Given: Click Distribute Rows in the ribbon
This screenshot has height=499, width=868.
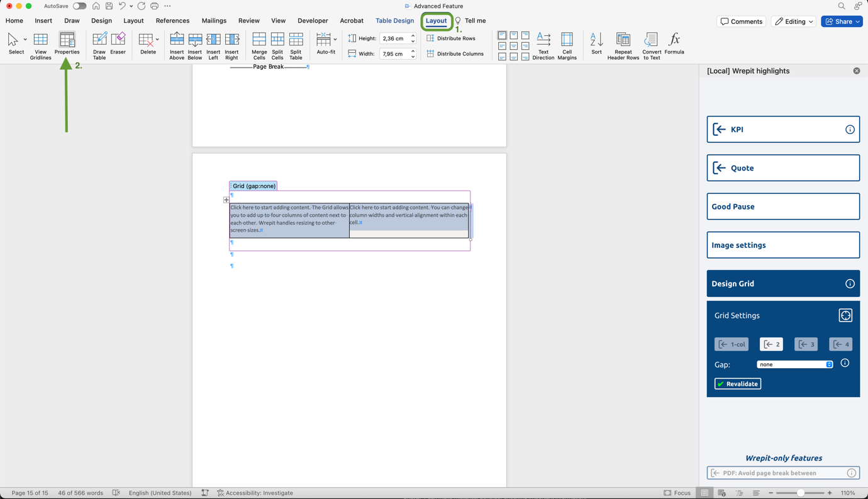Looking at the screenshot, I should (x=451, y=38).
